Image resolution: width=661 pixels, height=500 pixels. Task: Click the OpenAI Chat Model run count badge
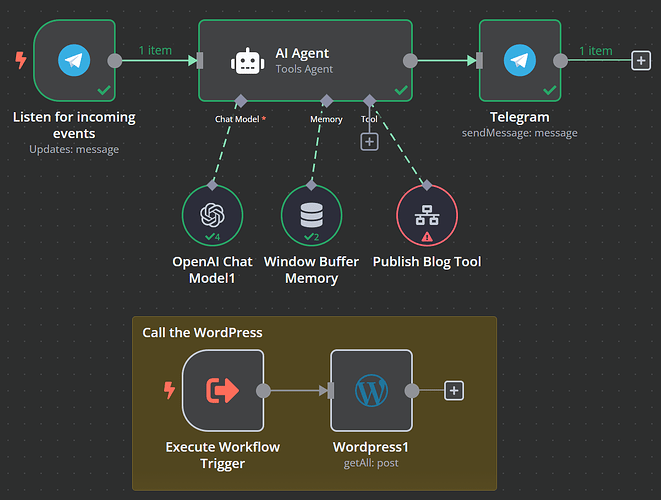click(x=212, y=237)
